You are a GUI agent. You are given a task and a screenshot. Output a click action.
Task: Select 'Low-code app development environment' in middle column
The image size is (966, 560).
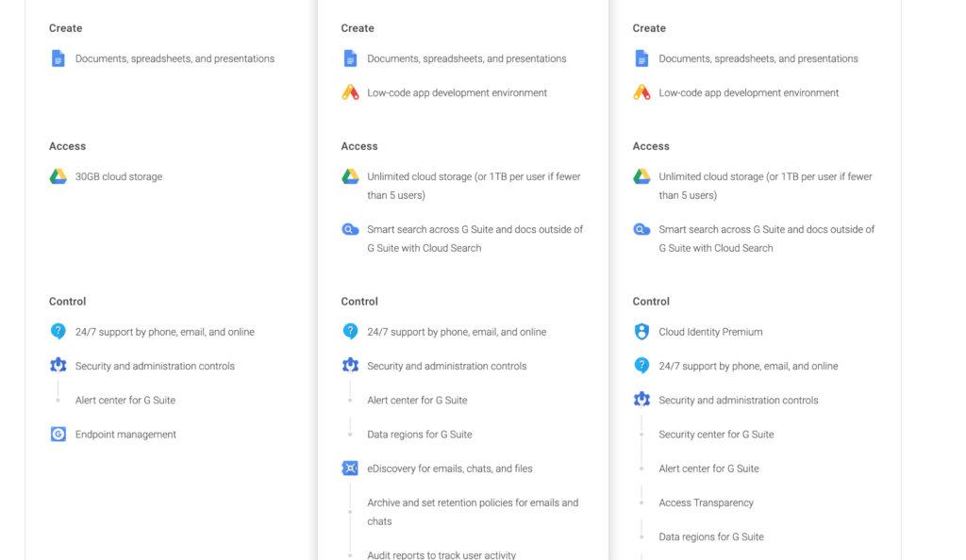click(458, 93)
